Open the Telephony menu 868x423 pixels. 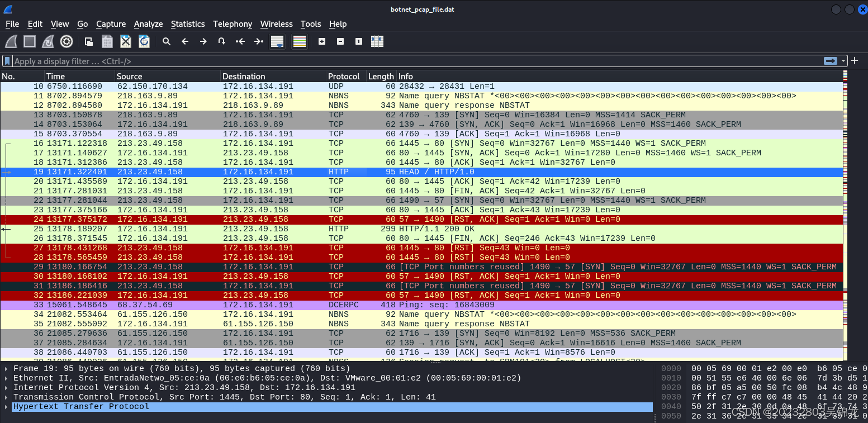(x=233, y=24)
